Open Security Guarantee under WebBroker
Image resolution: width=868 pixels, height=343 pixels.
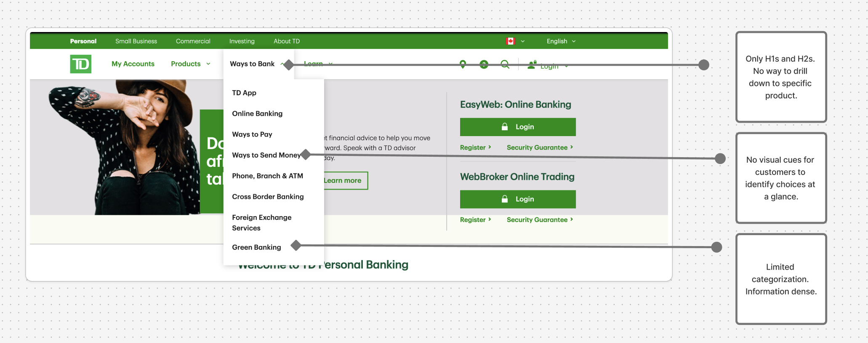tap(540, 220)
